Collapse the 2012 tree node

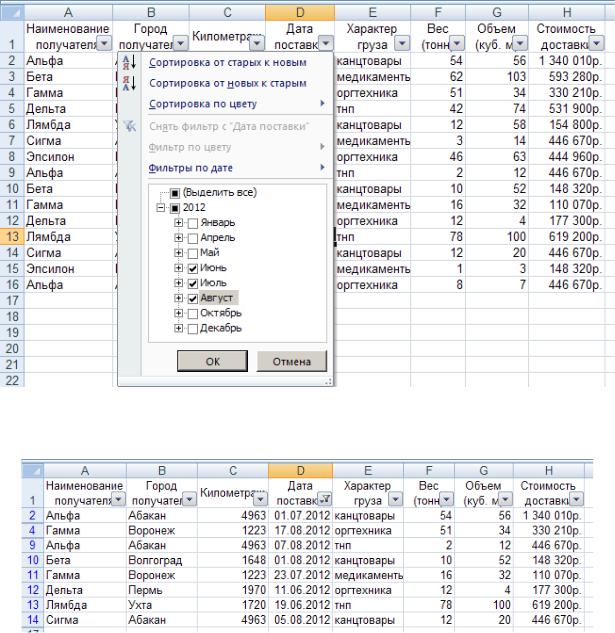pyautogui.click(x=161, y=208)
